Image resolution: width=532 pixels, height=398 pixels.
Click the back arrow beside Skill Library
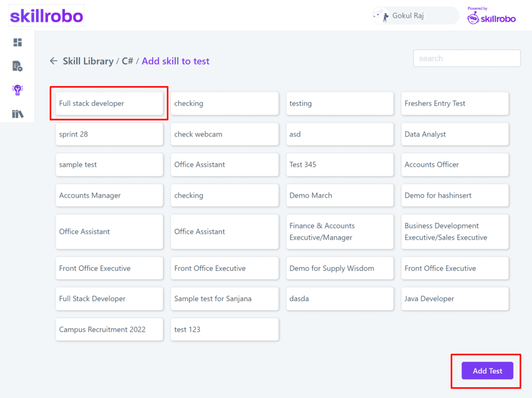tap(54, 61)
